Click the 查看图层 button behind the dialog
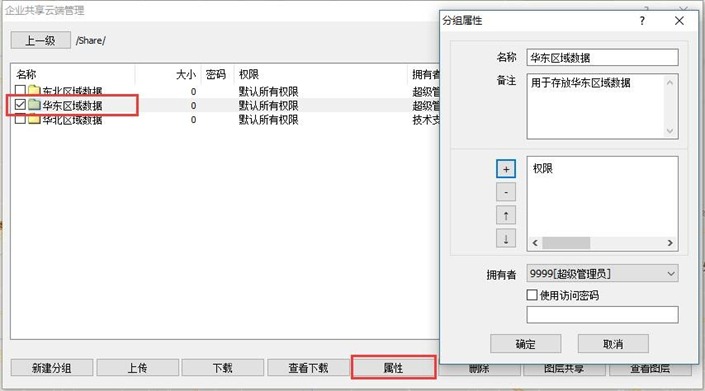This screenshot has width=705, height=391. (x=650, y=369)
